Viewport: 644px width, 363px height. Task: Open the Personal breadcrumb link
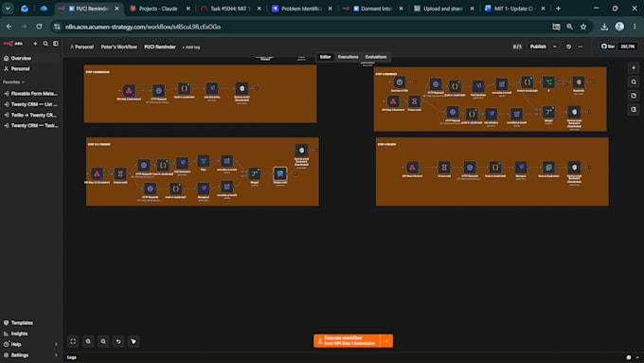tap(81, 47)
